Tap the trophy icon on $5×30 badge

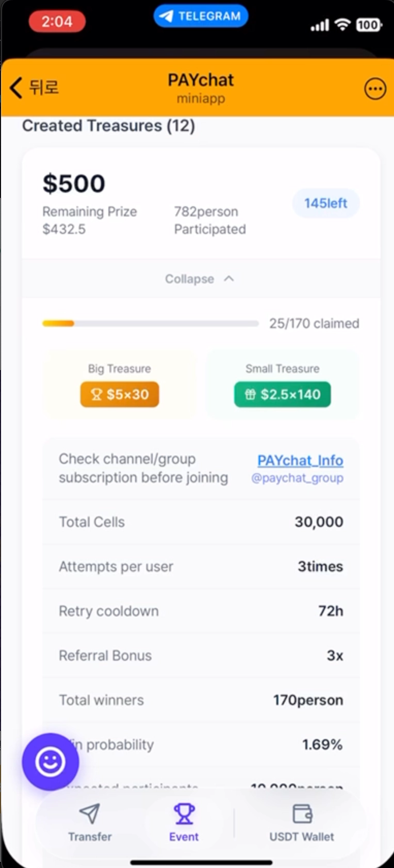pos(96,394)
